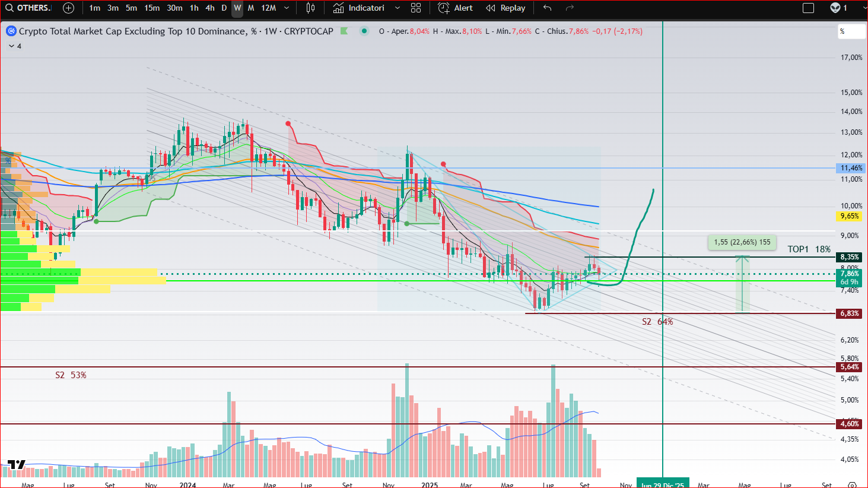Screen dimensions: 868x488
Task: Toggle the green market status dot
Action: coord(364,31)
